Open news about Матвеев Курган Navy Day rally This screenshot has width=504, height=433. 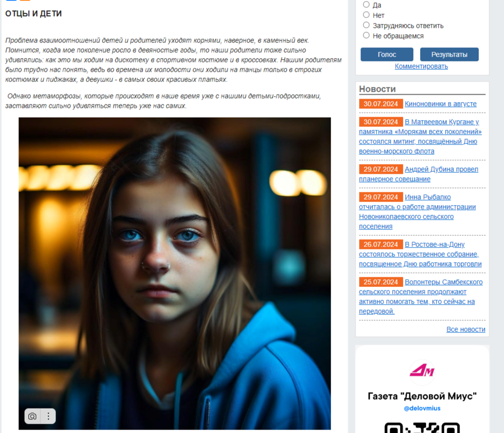[x=420, y=136]
